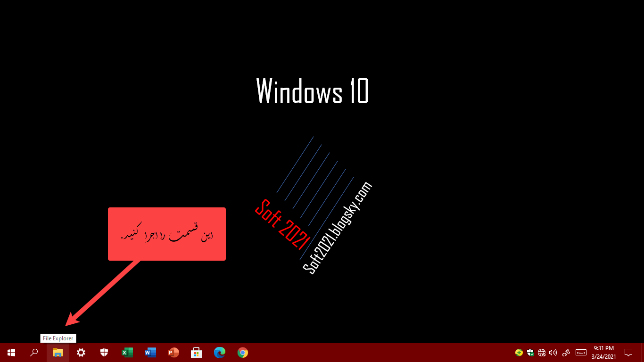Open the volume speaker control

click(x=553, y=353)
